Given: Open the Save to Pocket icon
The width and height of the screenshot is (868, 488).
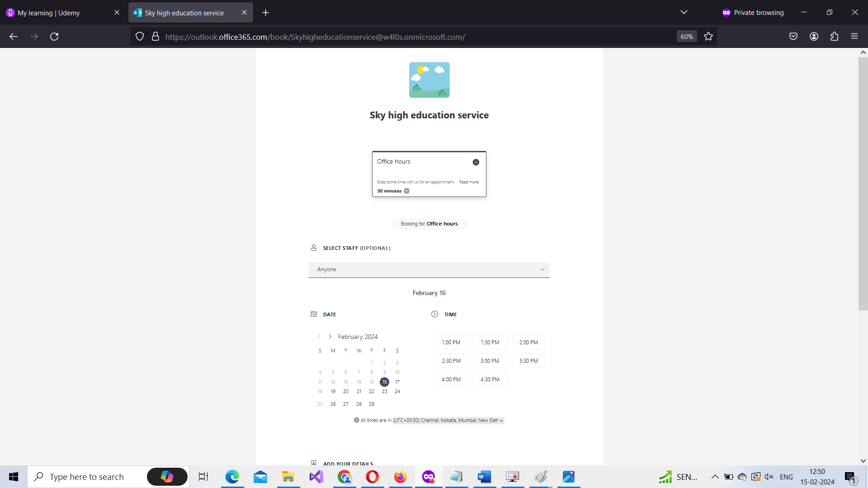Looking at the screenshot, I should pos(793,36).
